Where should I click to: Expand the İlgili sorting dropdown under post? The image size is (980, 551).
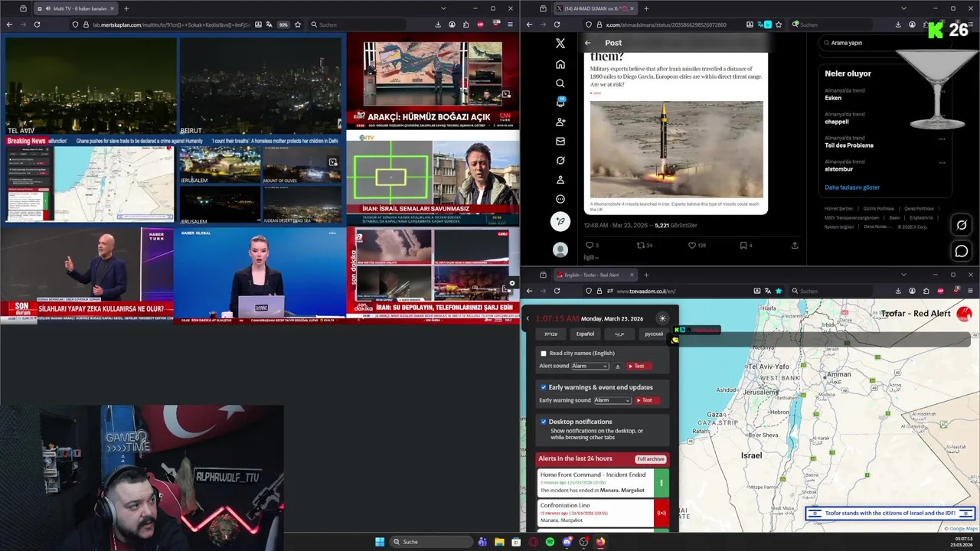pyautogui.click(x=590, y=257)
